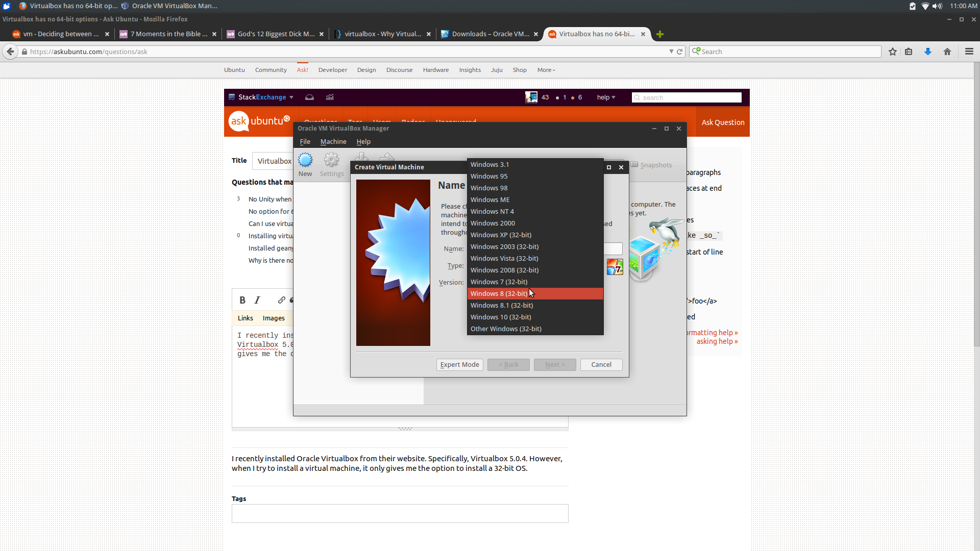This screenshot has width=980, height=551.
Task: Open the Community link in Ubuntu nav
Action: tap(271, 70)
